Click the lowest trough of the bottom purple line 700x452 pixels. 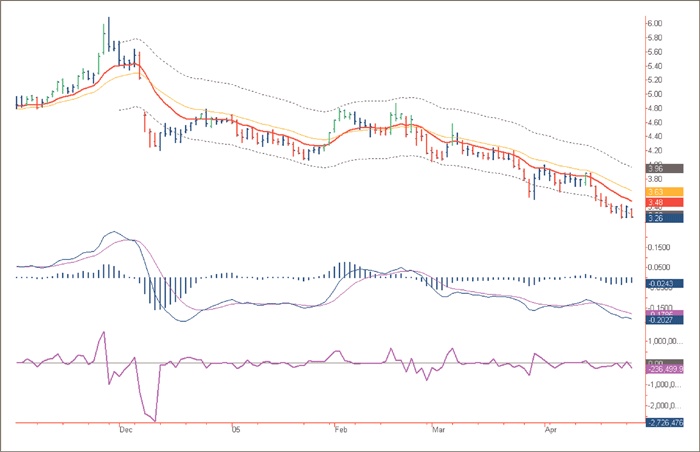(x=153, y=418)
